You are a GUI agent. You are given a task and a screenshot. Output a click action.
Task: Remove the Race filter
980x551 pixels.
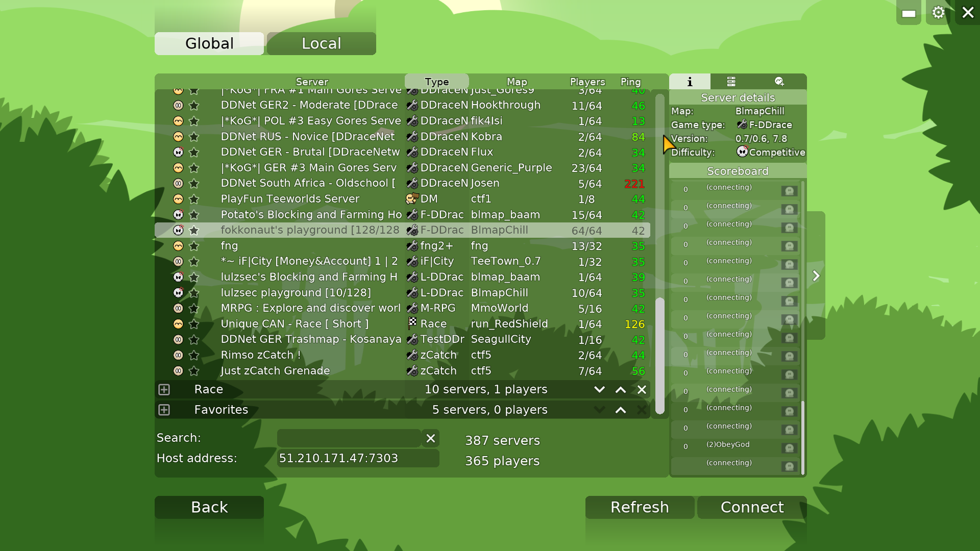tap(642, 390)
